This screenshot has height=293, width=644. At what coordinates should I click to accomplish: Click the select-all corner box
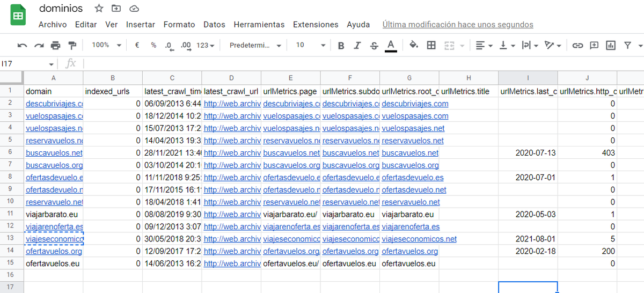click(x=12, y=78)
